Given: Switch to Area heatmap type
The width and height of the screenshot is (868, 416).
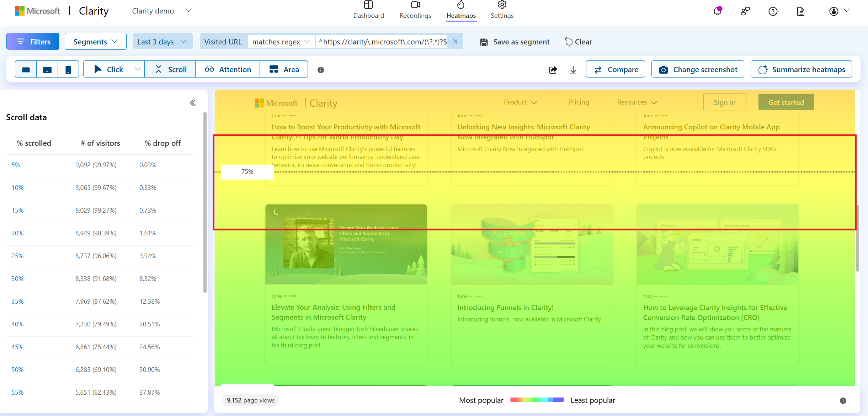Looking at the screenshot, I should [284, 69].
